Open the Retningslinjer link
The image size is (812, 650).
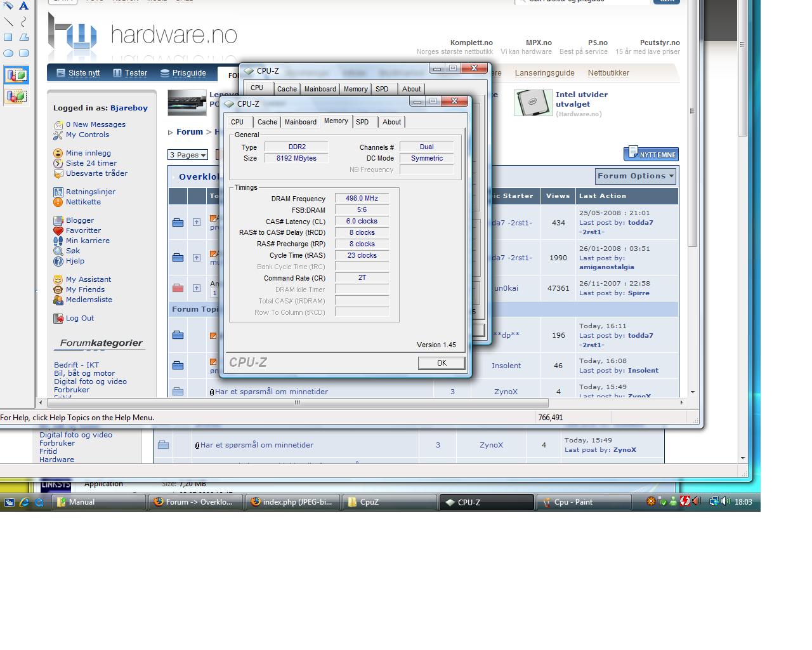pos(91,192)
